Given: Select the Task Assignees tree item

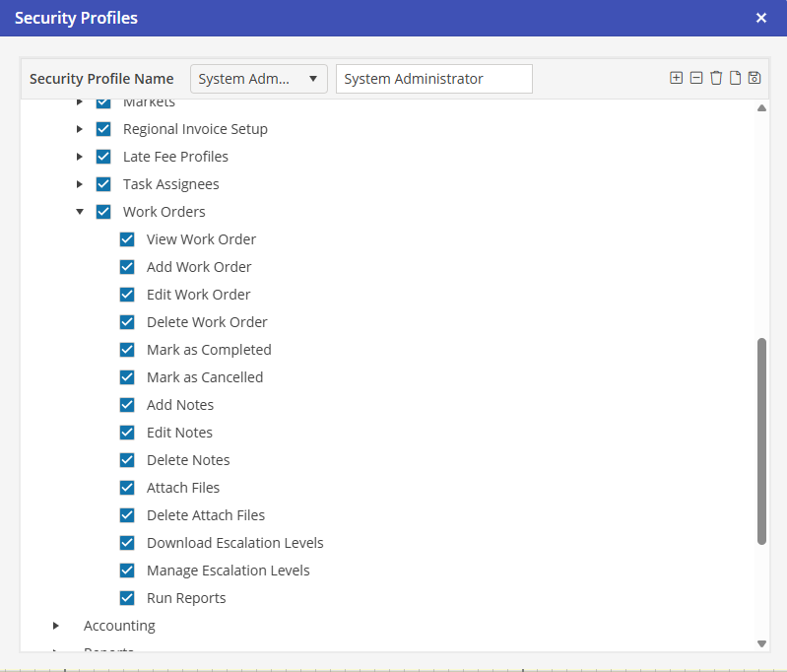Looking at the screenshot, I should [x=170, y=184].
